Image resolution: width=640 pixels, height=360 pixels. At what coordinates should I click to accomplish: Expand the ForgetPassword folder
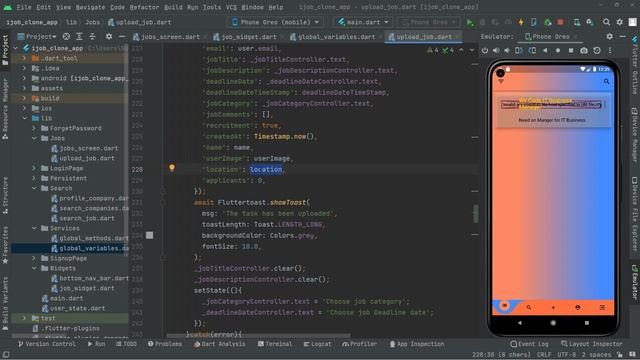pos(34,128)
